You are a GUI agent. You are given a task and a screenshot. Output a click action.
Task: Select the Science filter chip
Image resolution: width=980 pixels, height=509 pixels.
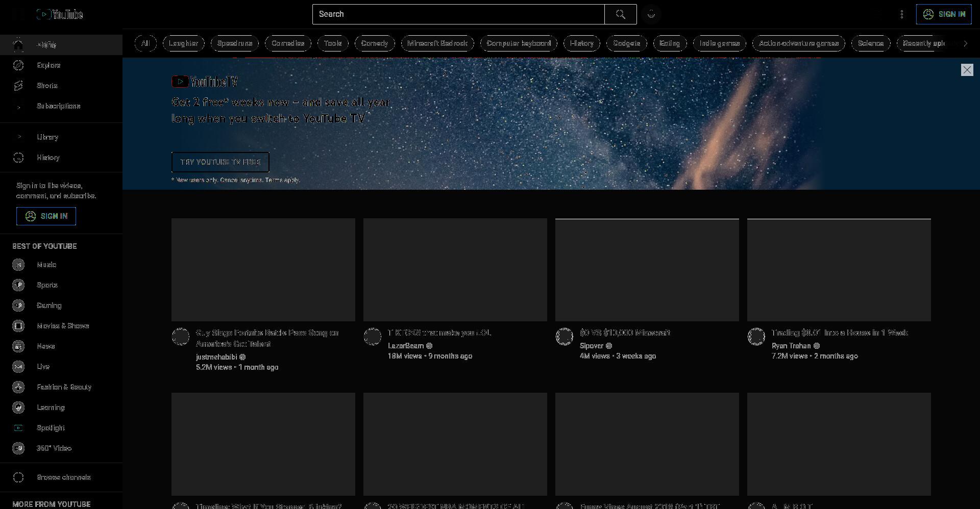coord(871,43)
